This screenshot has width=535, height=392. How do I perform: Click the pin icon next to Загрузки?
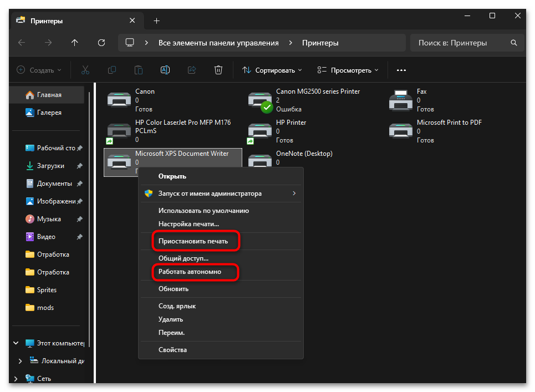click(79, 166)
